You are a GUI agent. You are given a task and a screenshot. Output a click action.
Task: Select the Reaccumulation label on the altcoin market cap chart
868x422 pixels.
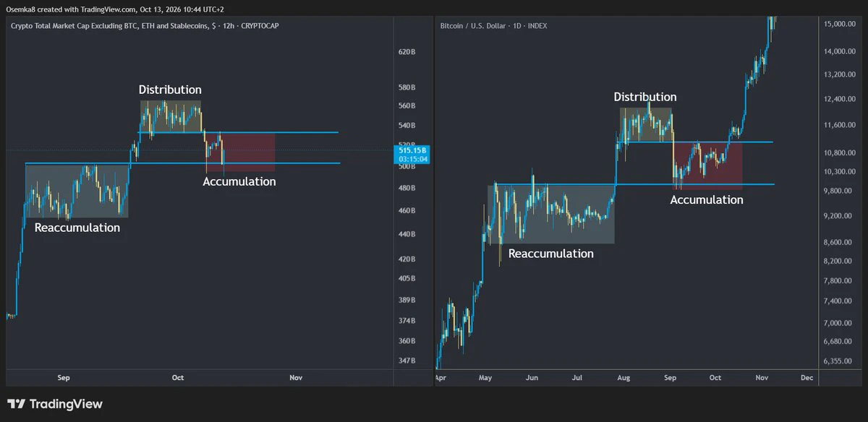coord(77,228)
